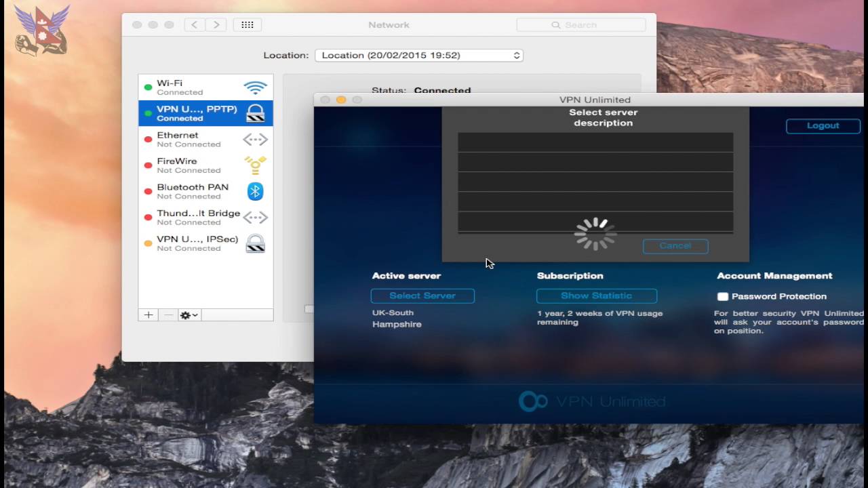Click the Thunderbolt Bridge arrows icon
Image resolution: width=868 pixels, height=488 pixels.
[x=255, y=218]
